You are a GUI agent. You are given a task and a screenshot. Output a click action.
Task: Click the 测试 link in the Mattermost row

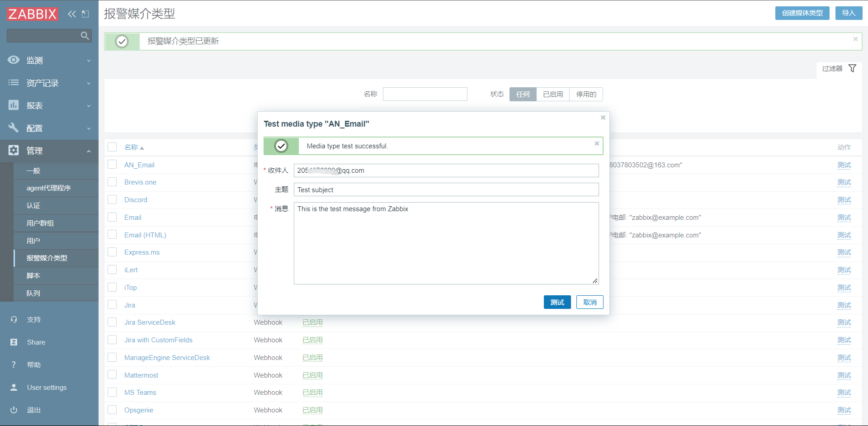pos(844,375)
